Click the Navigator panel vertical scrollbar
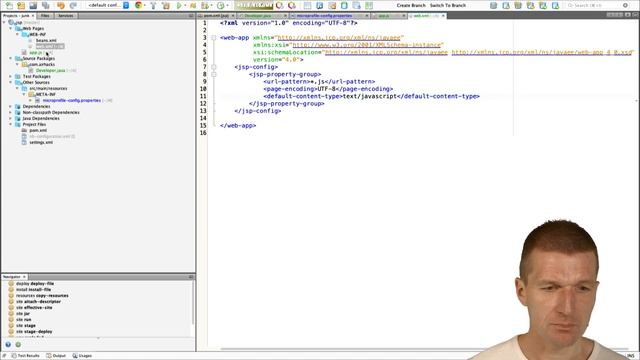Viewport: 640px width, 360px height. pos(193,302)
